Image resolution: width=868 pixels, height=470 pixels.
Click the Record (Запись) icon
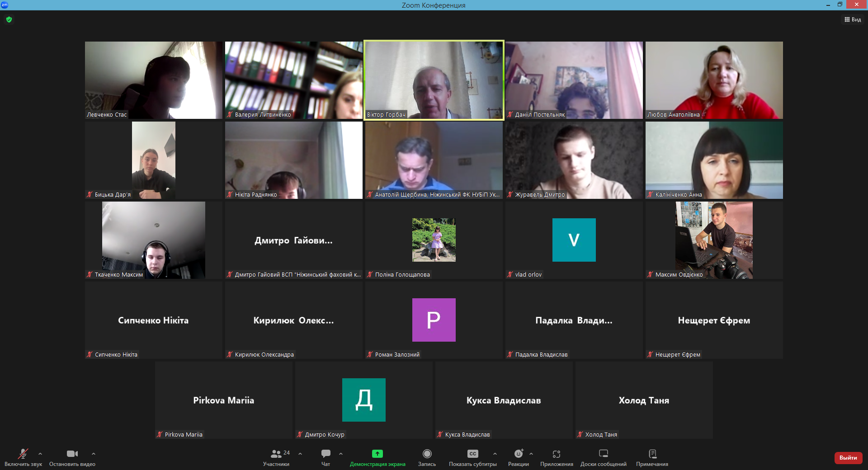427,454
